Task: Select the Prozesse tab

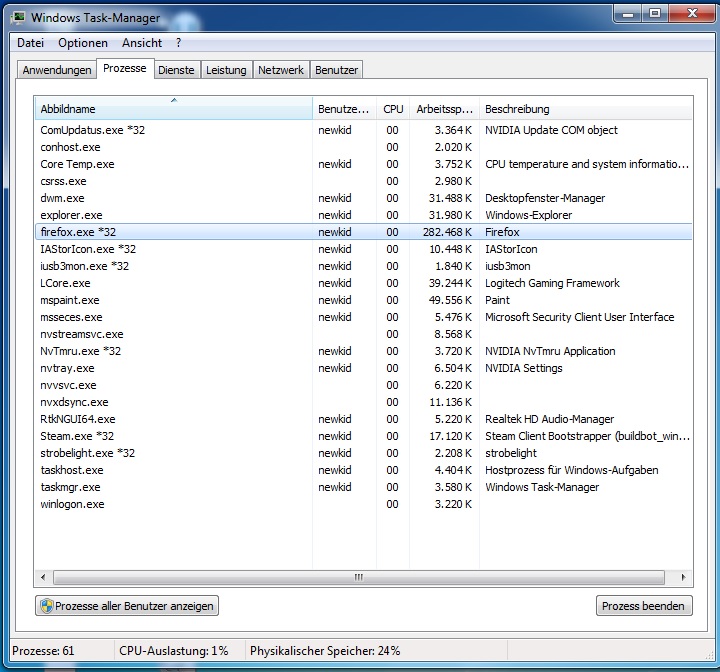Action: (125, 68)
